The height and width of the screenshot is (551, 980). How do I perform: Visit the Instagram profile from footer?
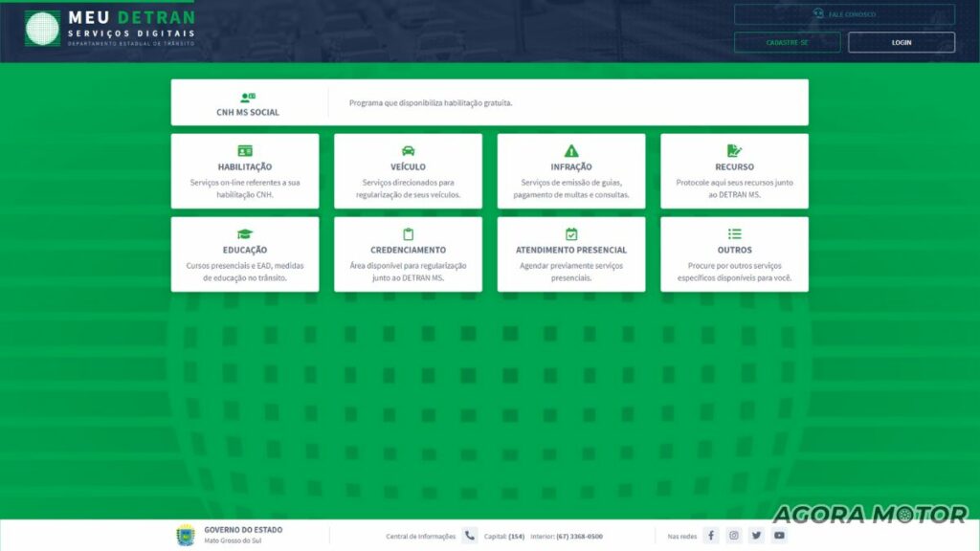[734, 536]
